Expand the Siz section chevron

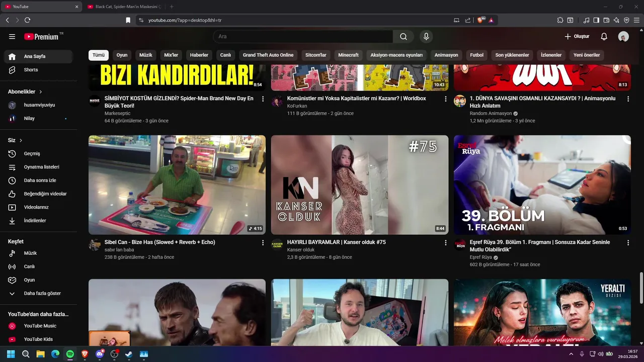(21, 140)
